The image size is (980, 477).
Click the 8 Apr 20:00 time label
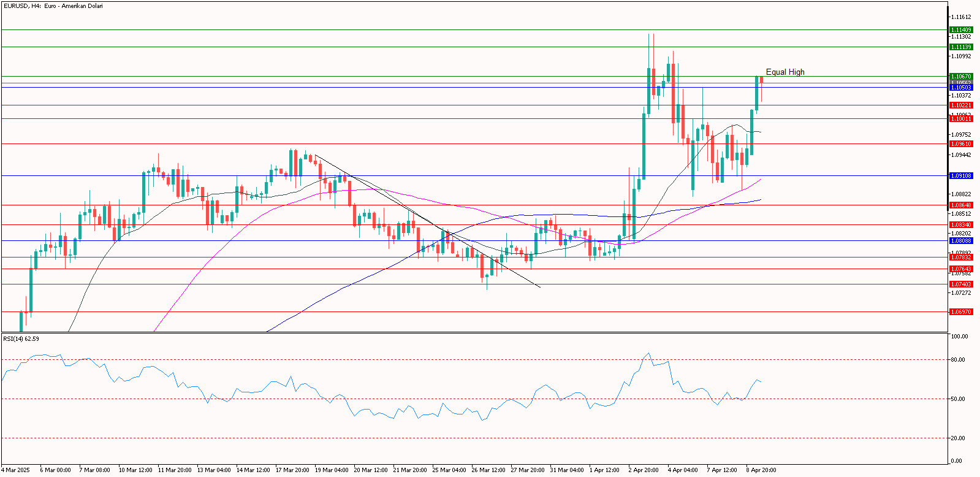[x=761, y=470]
